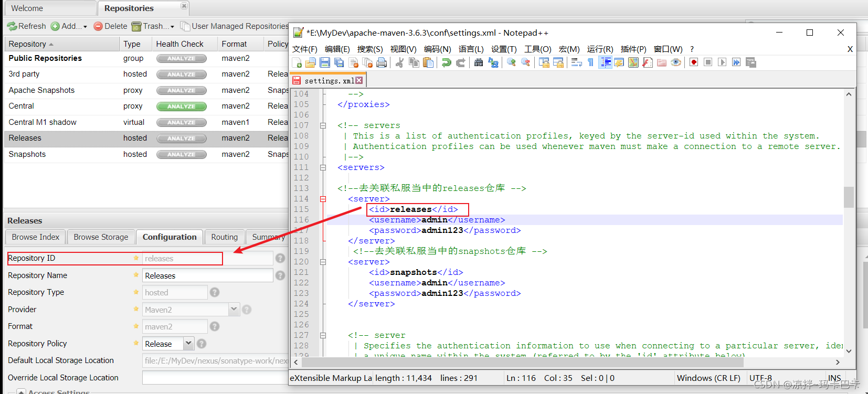Open the Add... dropdown in Nexus toolbar
This screenshot has width=868, height=394.
point(69,26)
